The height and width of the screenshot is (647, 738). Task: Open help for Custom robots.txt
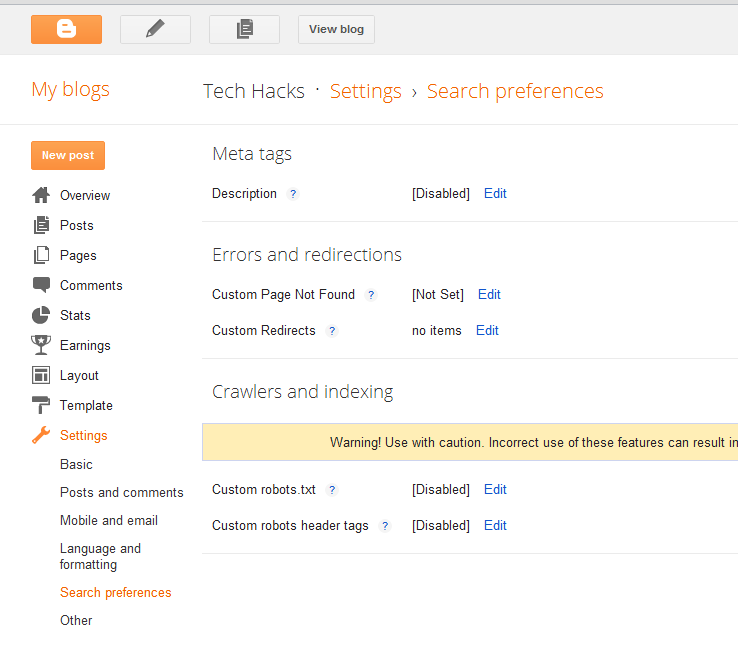click(x=332, y=490)
